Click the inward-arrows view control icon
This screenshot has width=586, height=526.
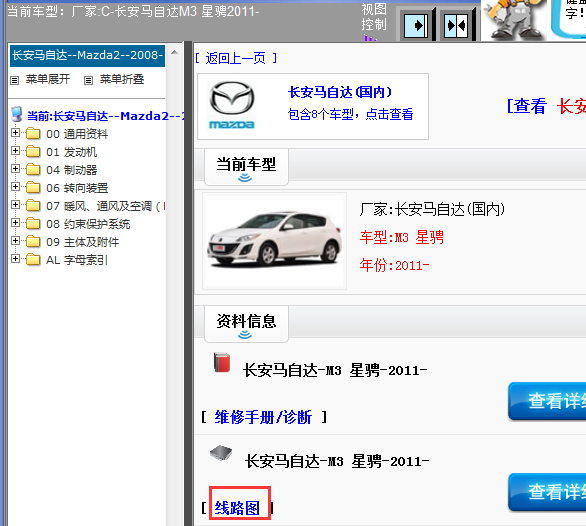point(456,25)
